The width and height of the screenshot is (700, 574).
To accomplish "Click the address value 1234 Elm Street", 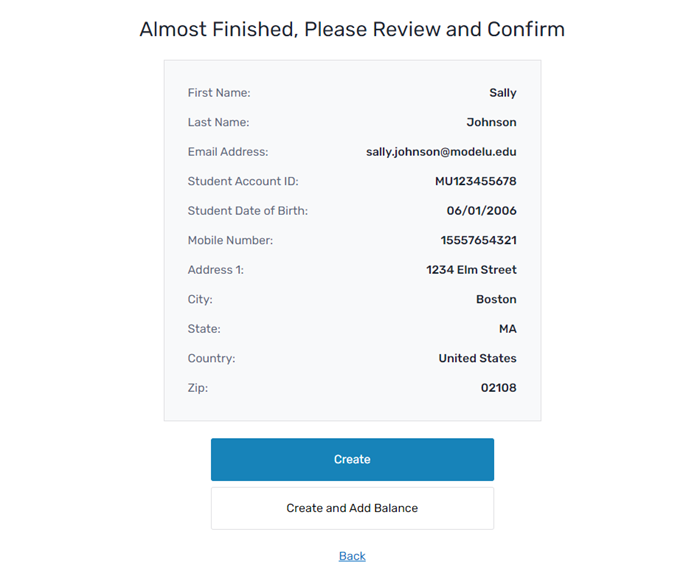I will click(x=471, y=270).
